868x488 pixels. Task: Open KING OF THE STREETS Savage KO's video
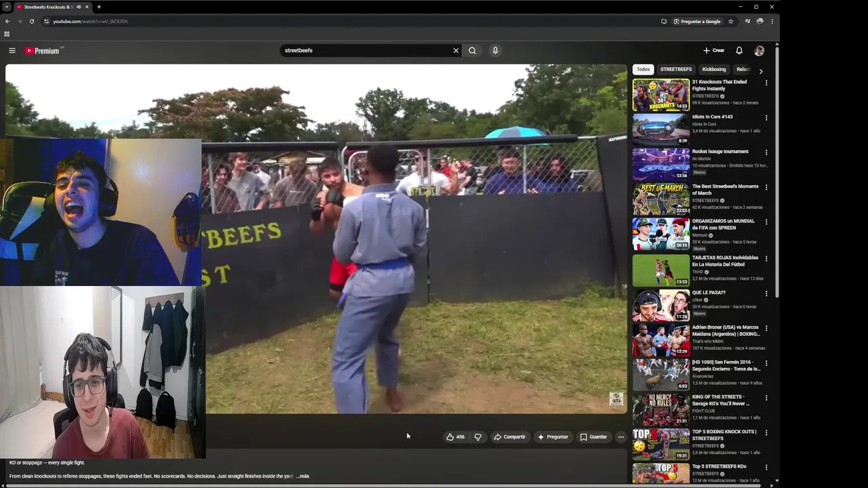[720, 400]
